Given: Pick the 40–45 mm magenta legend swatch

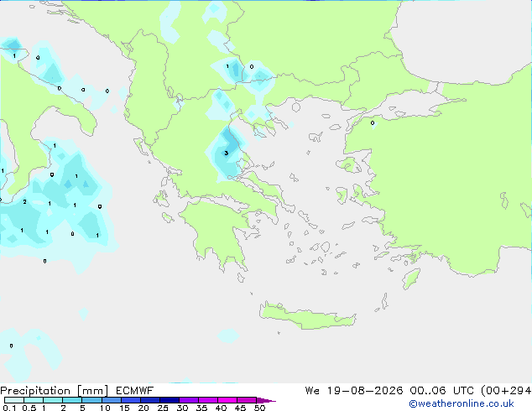Looking at the screenshot, I should click(x=227, y=400).
